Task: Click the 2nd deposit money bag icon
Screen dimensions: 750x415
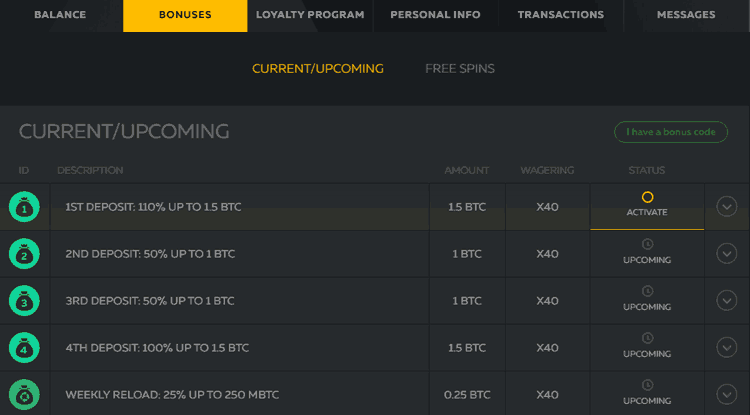Action: pos(24,254)
